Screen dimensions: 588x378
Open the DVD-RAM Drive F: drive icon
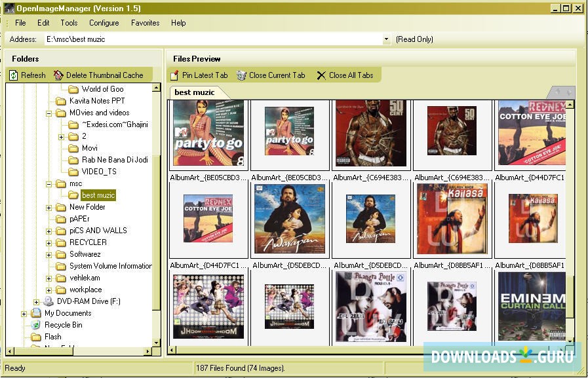click(x=47, y=301)
